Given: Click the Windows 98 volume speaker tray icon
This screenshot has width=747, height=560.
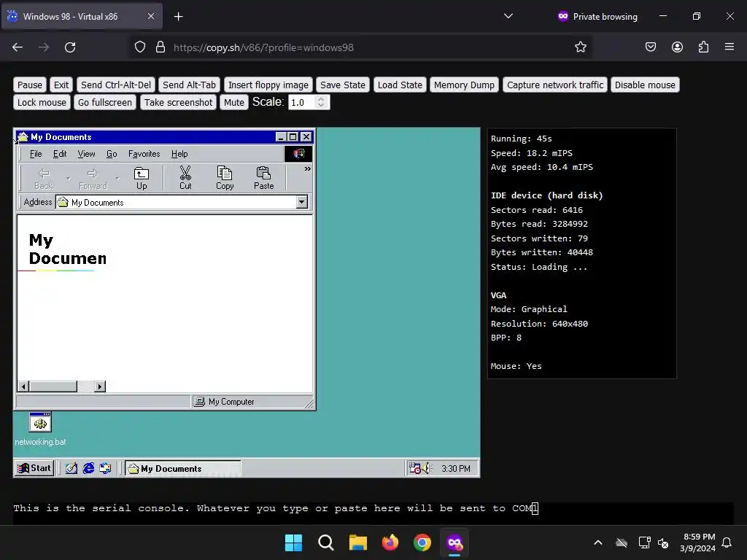Looking at the screenshot, I should [426, 469].
